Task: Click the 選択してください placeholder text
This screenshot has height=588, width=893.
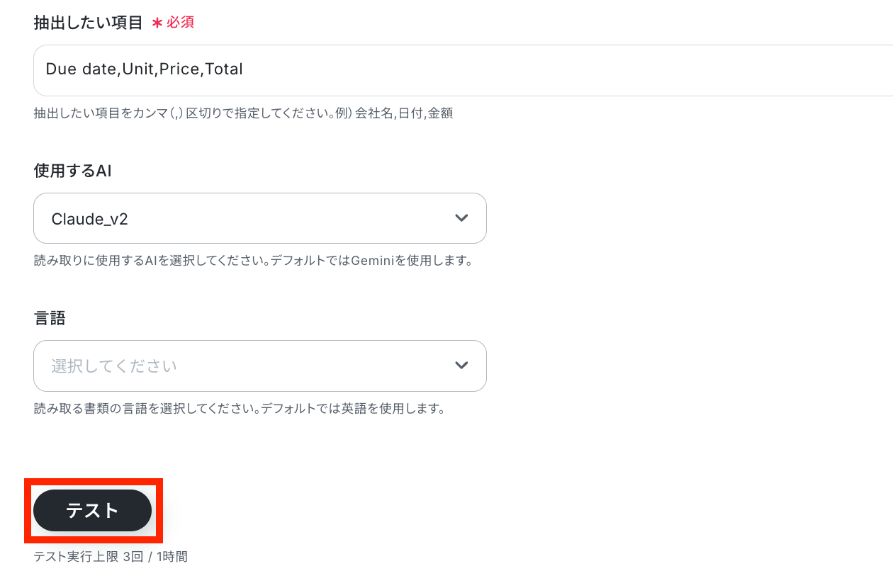Action: 114,366
